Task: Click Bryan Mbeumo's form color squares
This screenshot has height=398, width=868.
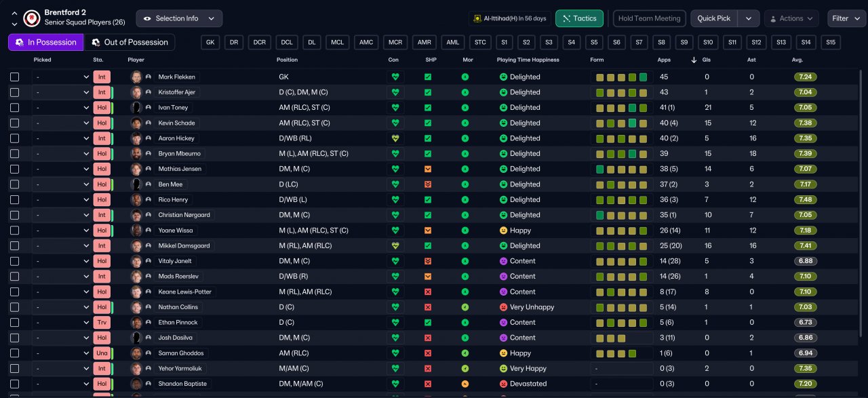Action: (x=621, y=154)
